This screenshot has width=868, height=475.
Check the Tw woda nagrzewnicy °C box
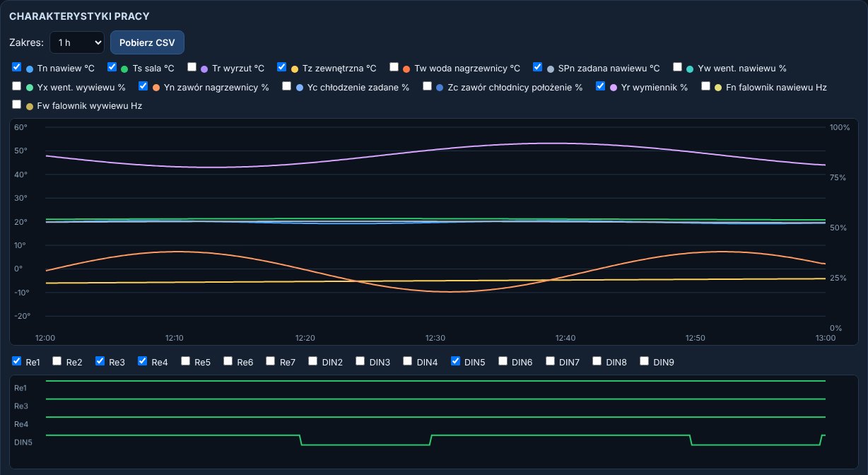pos(394,67)
